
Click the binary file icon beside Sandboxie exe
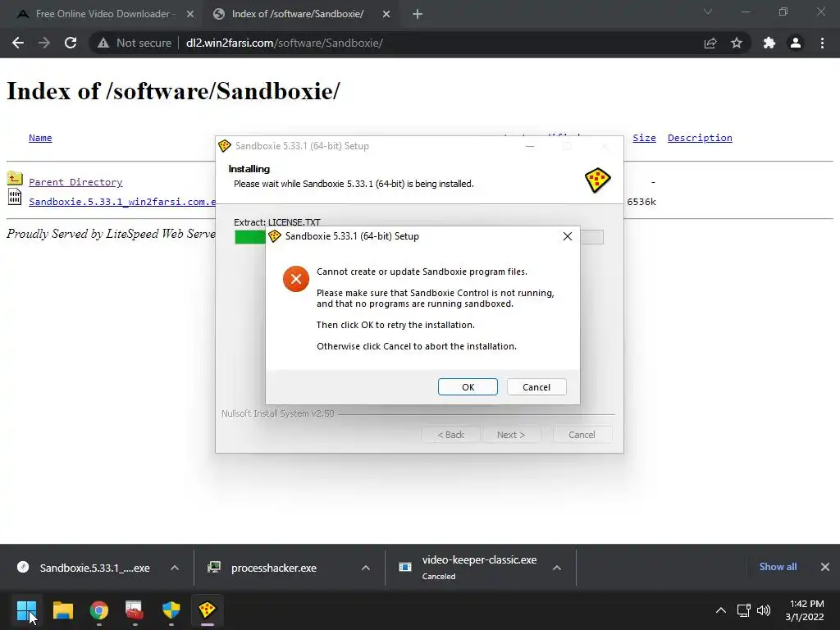point(15,197)
